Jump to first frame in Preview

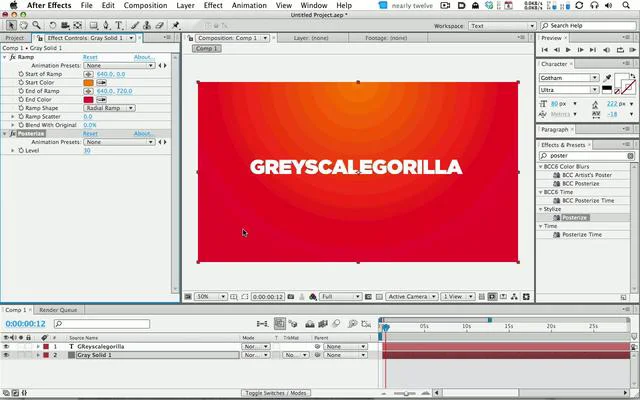point(544,50)
